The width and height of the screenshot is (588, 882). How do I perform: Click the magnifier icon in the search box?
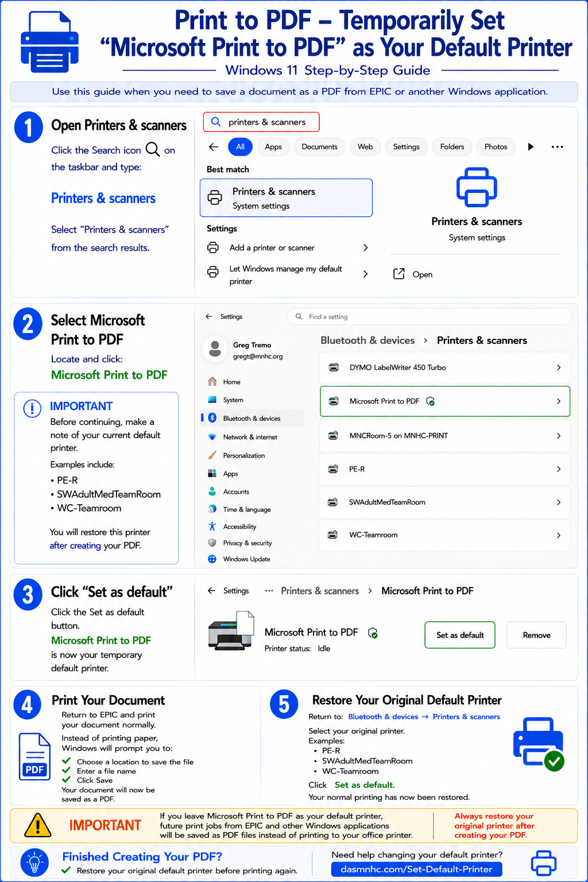pos(216,122)
